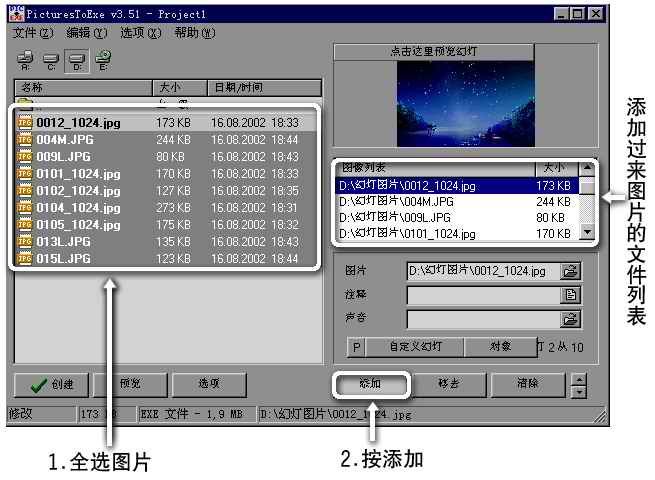Open the comment editor icon

[570, 295]
